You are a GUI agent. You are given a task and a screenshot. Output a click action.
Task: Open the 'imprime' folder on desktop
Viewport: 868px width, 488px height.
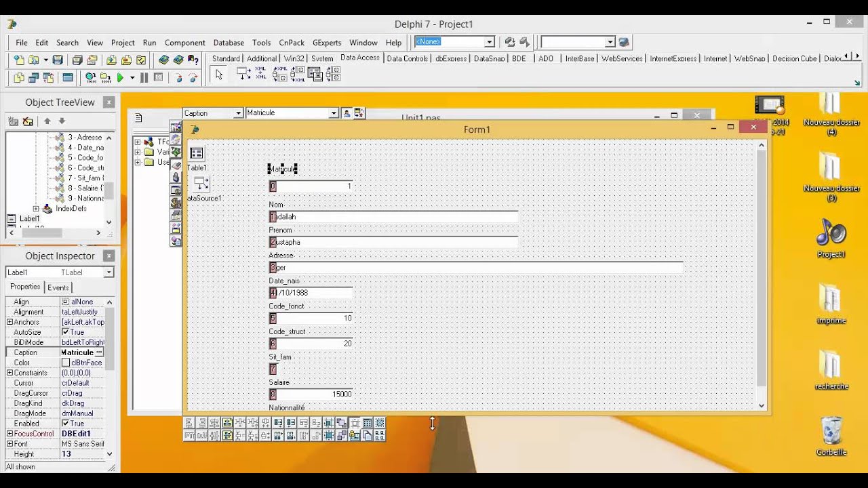pyautogui.click(x=831, y=304)
